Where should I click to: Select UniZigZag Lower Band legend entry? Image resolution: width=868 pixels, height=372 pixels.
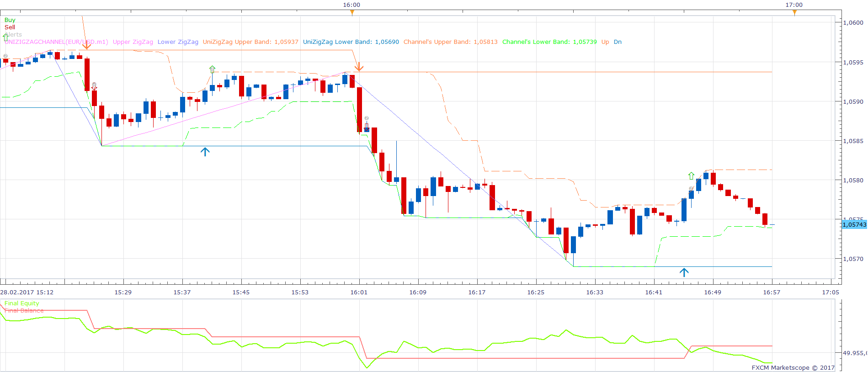[x=351, y=42]
